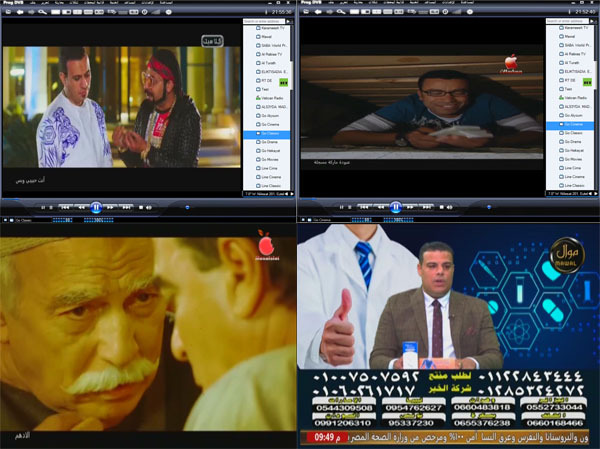Click the square stop icon beside speaker in left player
This screenshot has width=600, height=449.
[141, 207]
